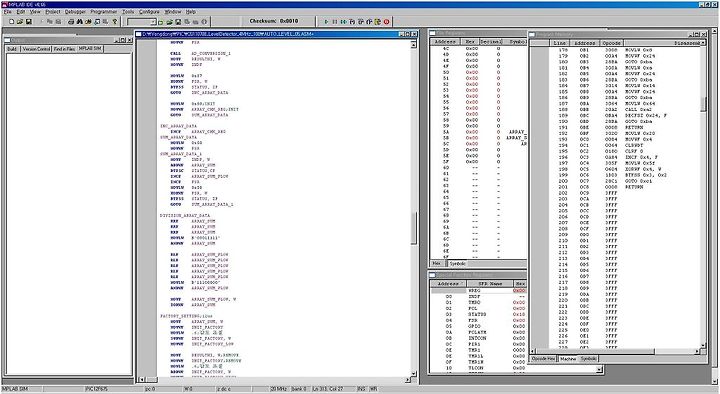The width and height of the screenshot is (720, 394).
Task: Click the editor's scroll-left arrow
Action: tap(141, 379)
